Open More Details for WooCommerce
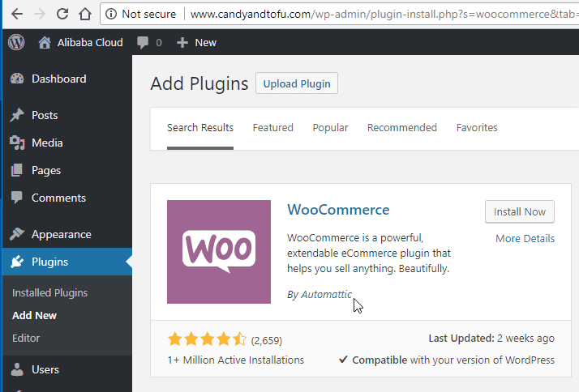 (x=525, y=239)
